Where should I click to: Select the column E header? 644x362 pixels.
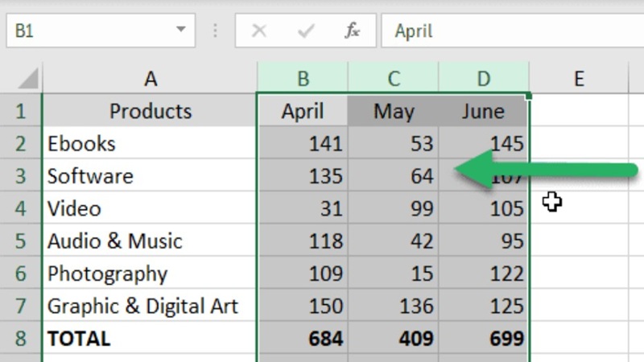[x=579, y=78]
